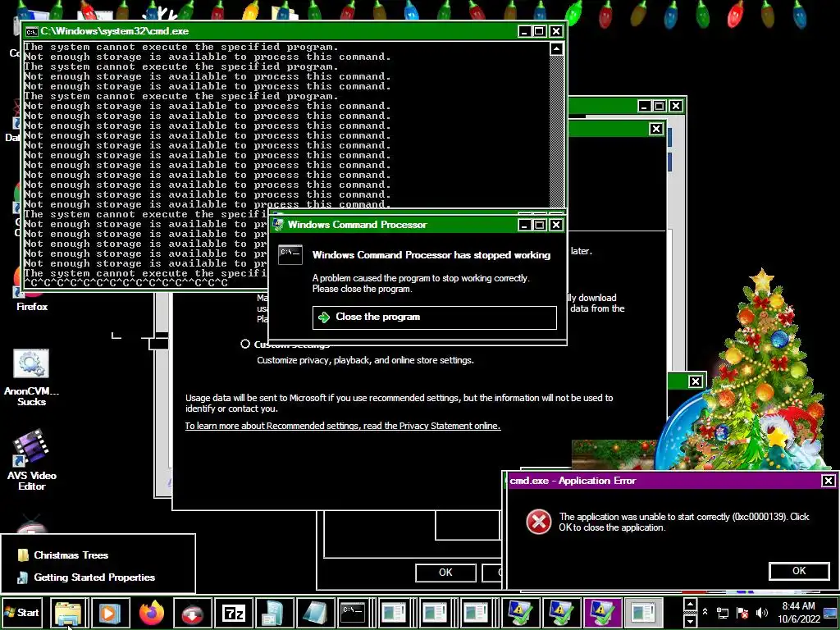Click the taskbar scroll-down arrow
Image resolution: width=840 pixels, height=630 pixels.
(690, 621)
